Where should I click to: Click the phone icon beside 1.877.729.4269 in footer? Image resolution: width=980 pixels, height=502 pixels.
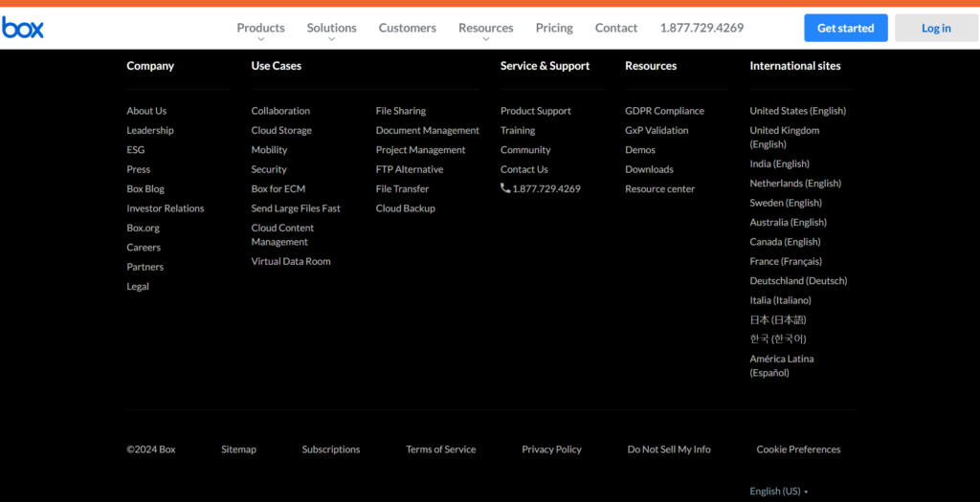[505, 188]
